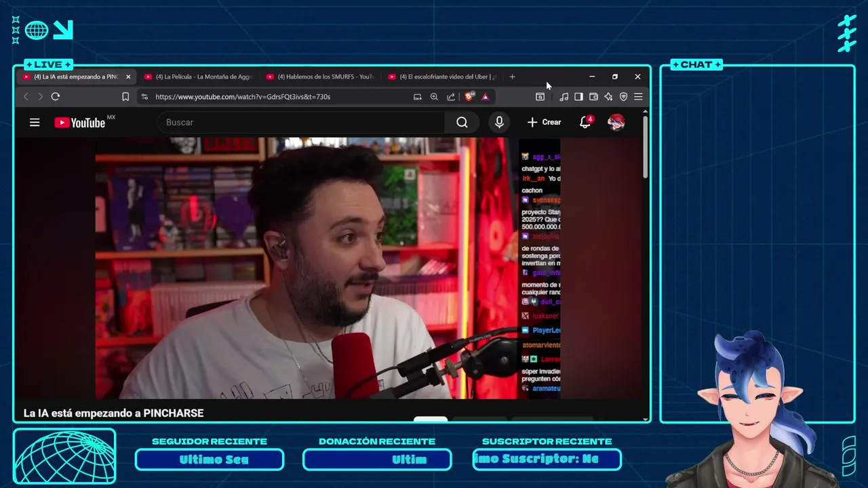The height and width of the screenshot is (488, 868).
Task: Switch to 'La Película - La Montaña' tab
Action: (x=198, y=77)
